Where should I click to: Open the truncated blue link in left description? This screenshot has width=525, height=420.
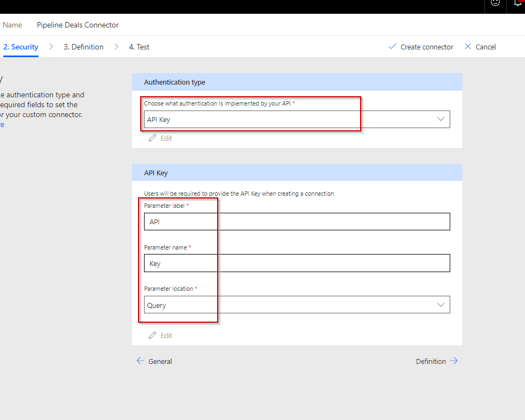tap(2, 125)
